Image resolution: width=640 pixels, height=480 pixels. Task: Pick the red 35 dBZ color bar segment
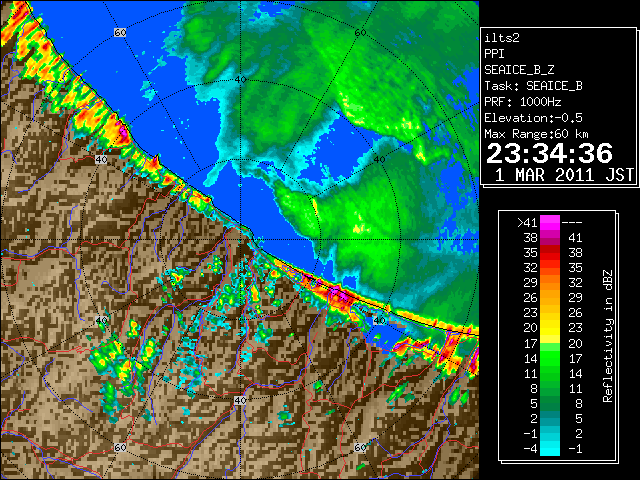[x=550, y=253]
